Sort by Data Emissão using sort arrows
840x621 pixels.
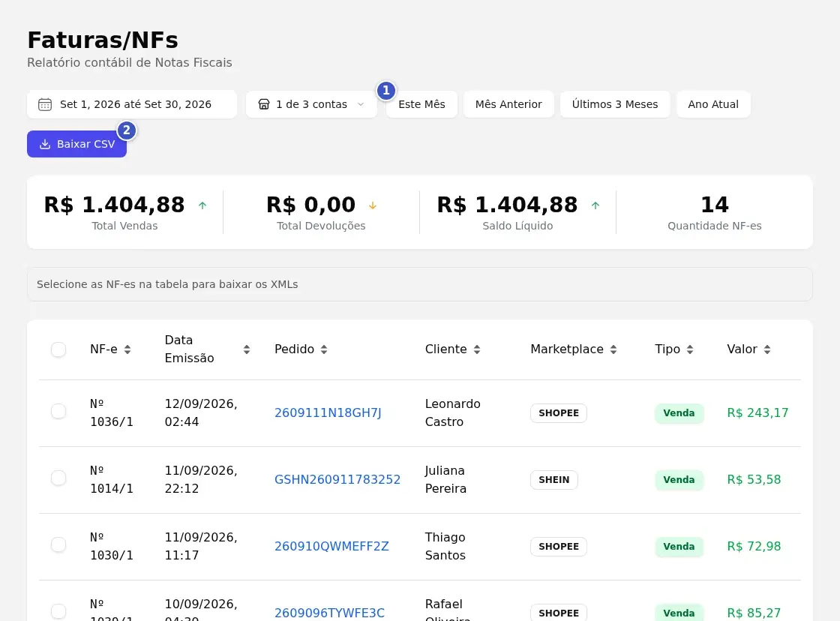247,349
